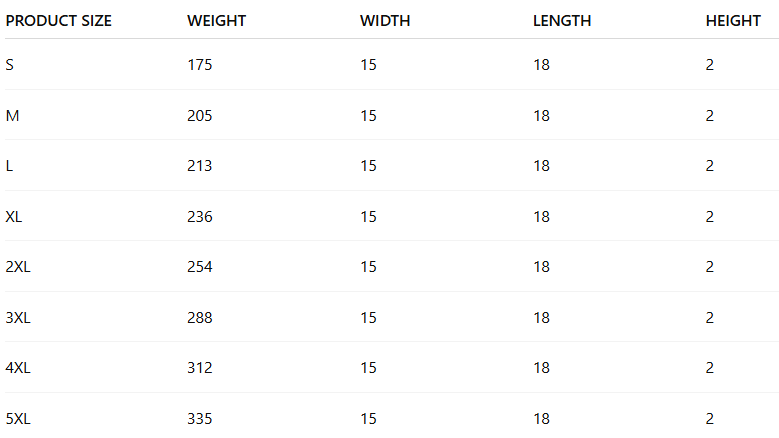This screenshot has width=779, height=438.
Task: Click weight value 254
Action: point(200,267)
